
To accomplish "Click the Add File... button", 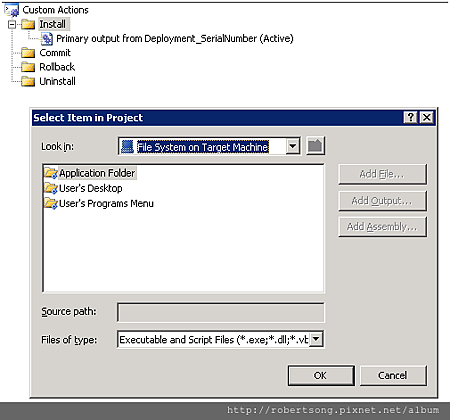I will (x=382, y=174).
